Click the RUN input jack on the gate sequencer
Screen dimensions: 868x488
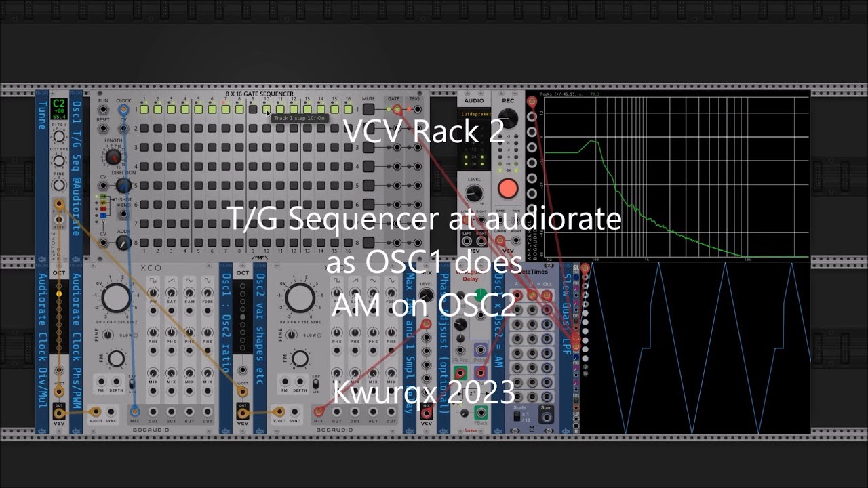click(x=103, y=110)
